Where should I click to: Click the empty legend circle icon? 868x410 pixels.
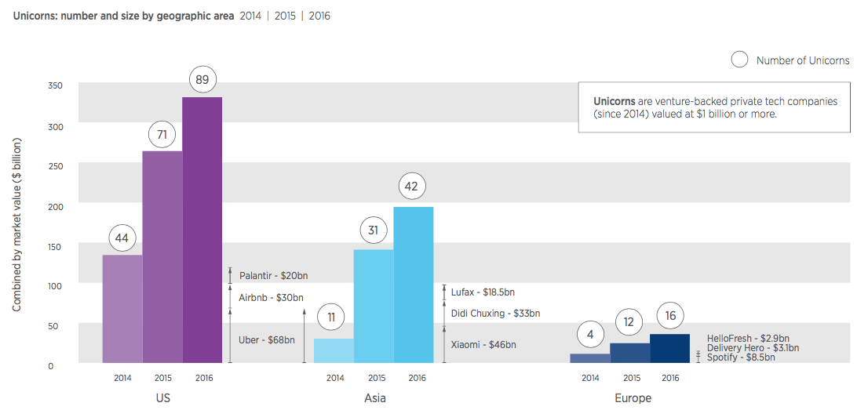(739, 60)
